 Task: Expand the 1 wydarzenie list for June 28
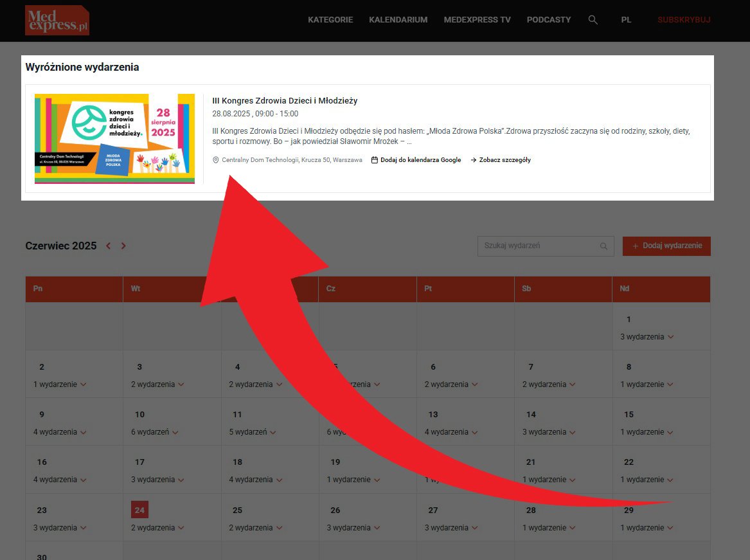(x=549, y=527)
